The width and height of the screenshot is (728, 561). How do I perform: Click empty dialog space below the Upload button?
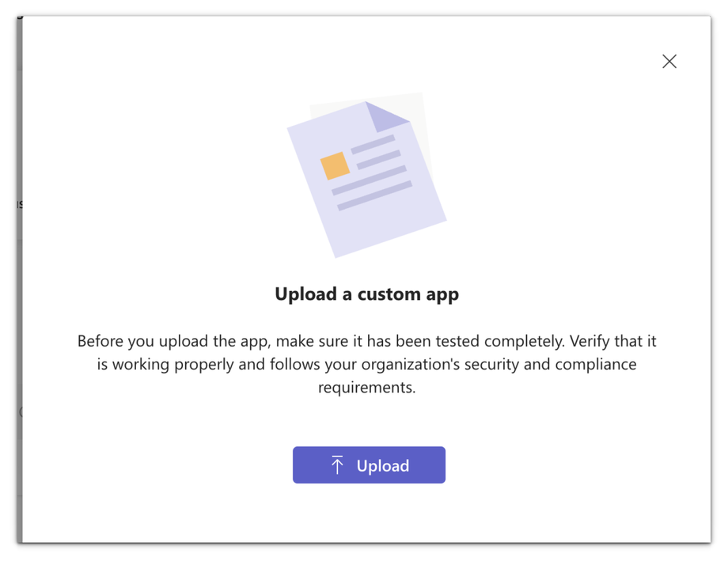(368, 513)
